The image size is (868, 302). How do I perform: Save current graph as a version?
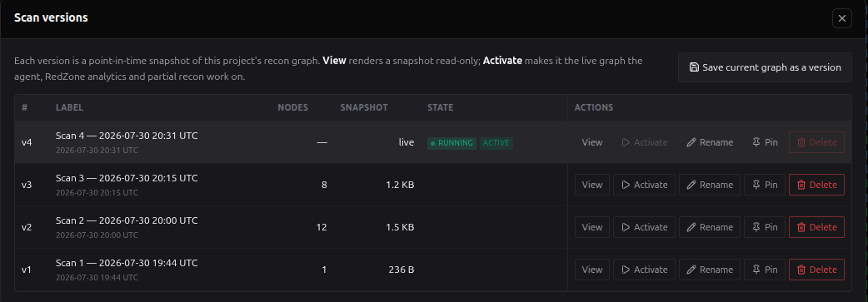765,67
